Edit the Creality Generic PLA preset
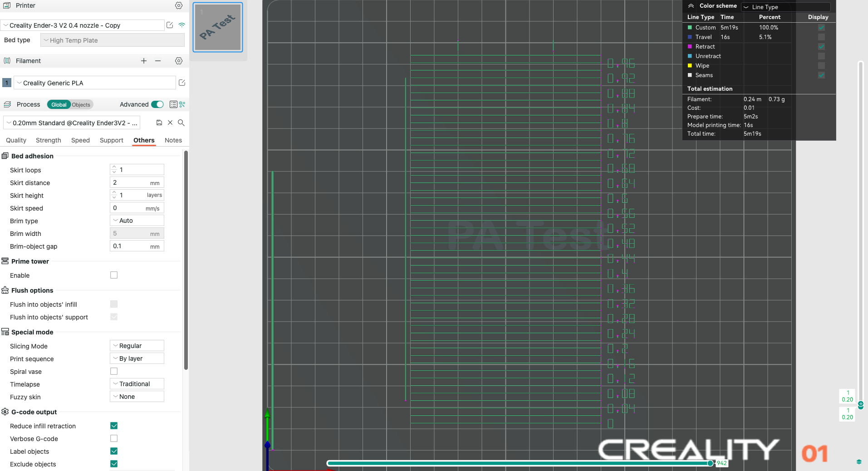The image size is (868, 471). tap(182, 83)
